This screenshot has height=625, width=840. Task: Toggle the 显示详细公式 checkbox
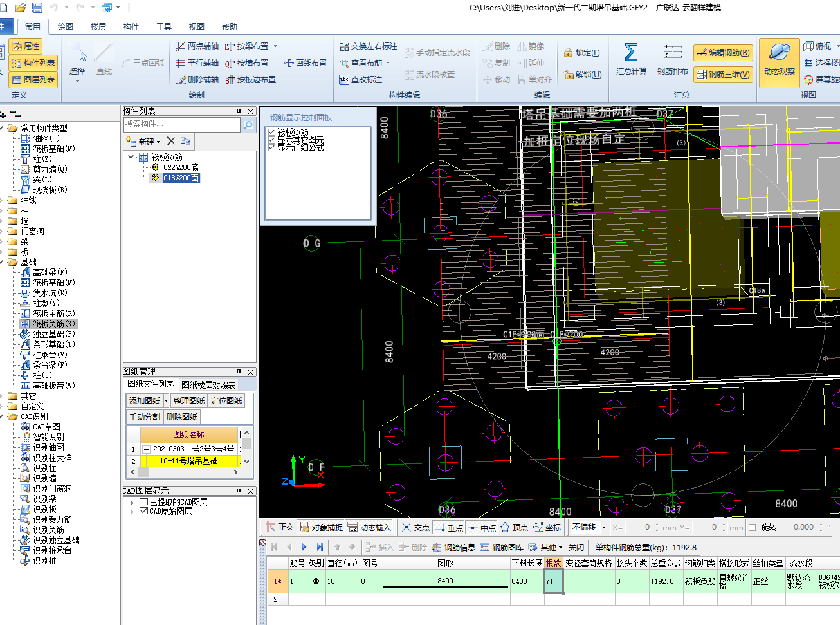click(x=272, y=148)
